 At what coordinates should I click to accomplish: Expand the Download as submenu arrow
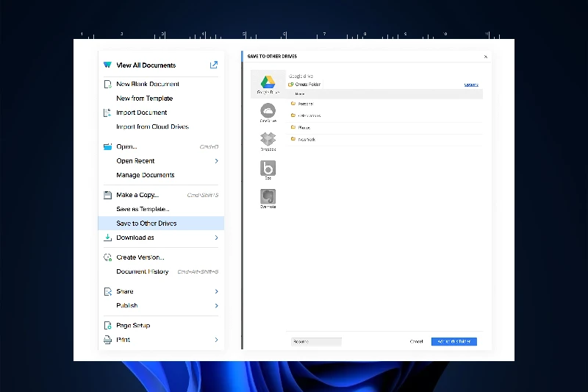coord(216,238)
